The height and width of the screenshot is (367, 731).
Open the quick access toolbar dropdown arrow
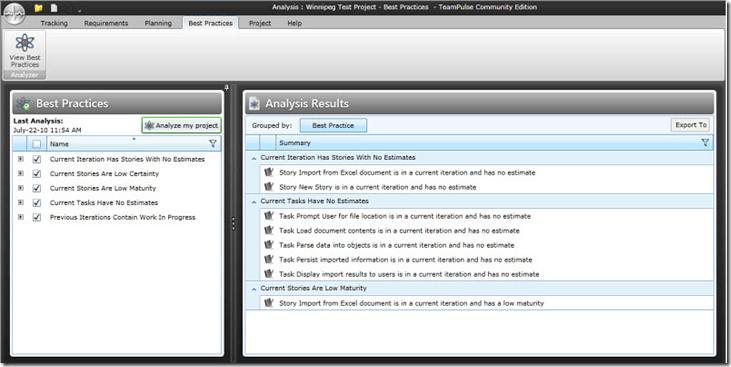79,10
